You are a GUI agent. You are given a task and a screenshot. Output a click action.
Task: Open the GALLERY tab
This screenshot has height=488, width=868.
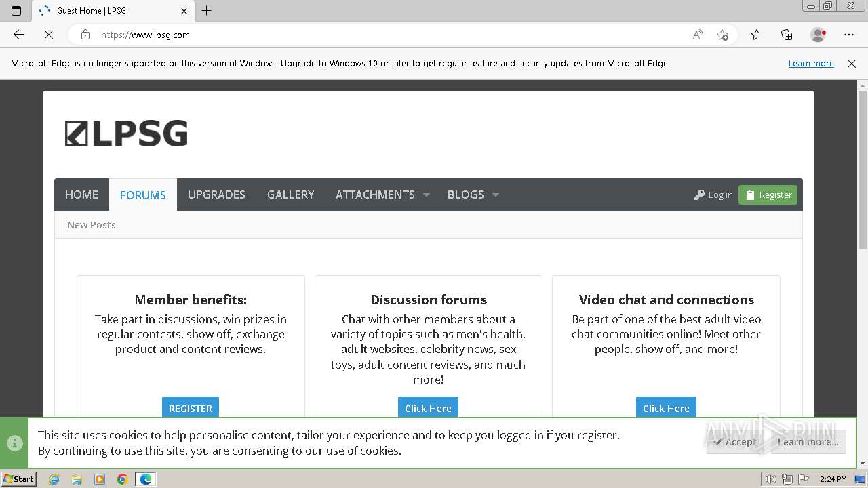[290, 195]
